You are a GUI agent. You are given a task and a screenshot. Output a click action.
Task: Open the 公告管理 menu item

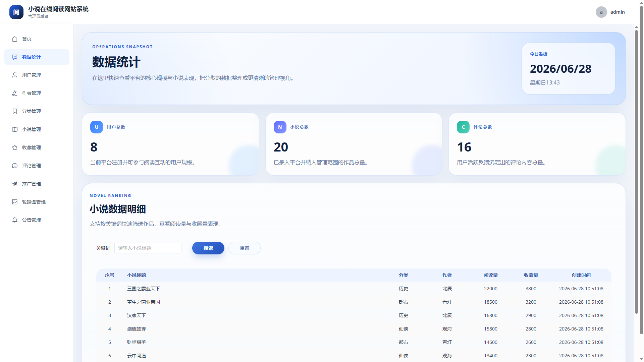tap(37, 220)
